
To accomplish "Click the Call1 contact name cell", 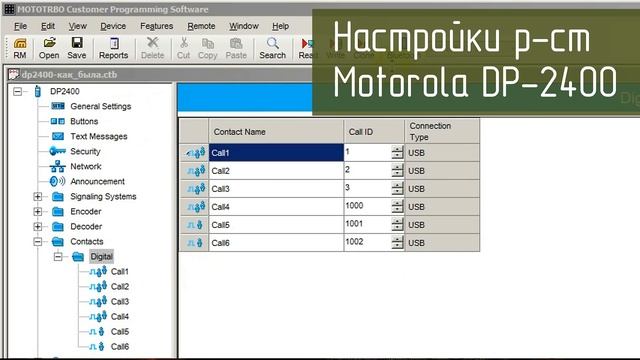I will tap(276, 153).
